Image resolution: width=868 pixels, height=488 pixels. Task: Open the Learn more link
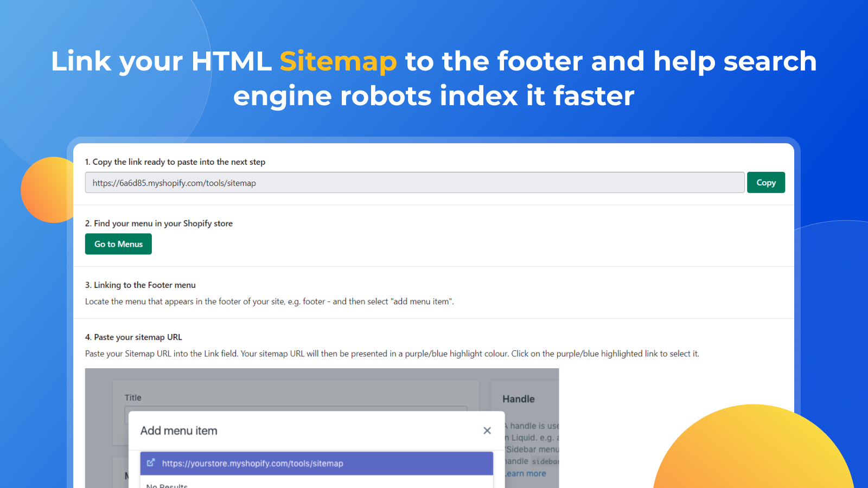click(x=524, y=473)
